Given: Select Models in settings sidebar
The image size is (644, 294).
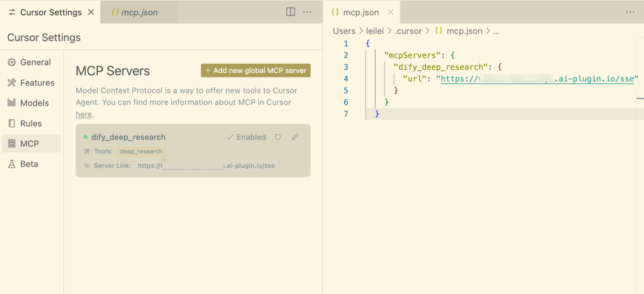Looking at the screenshot, I should tap(35, 103).
